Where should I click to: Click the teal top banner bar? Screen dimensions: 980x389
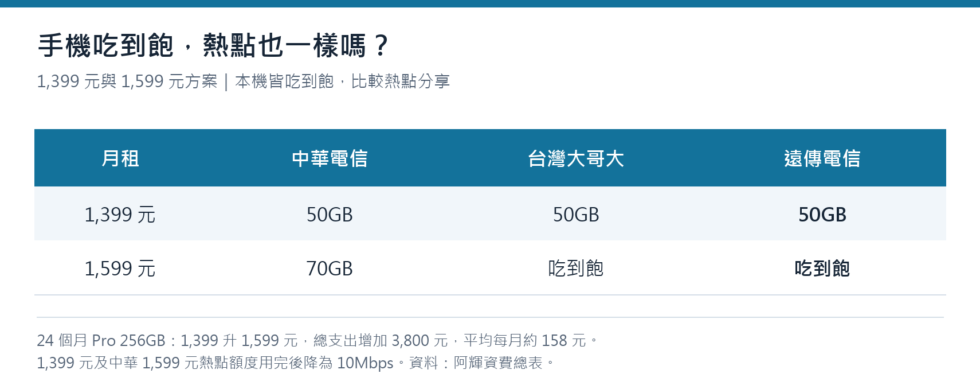(x=490, y=3)
